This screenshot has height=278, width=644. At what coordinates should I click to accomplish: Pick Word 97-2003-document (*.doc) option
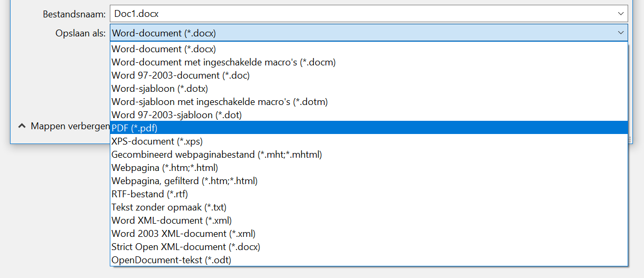click(x=369, y=75)
